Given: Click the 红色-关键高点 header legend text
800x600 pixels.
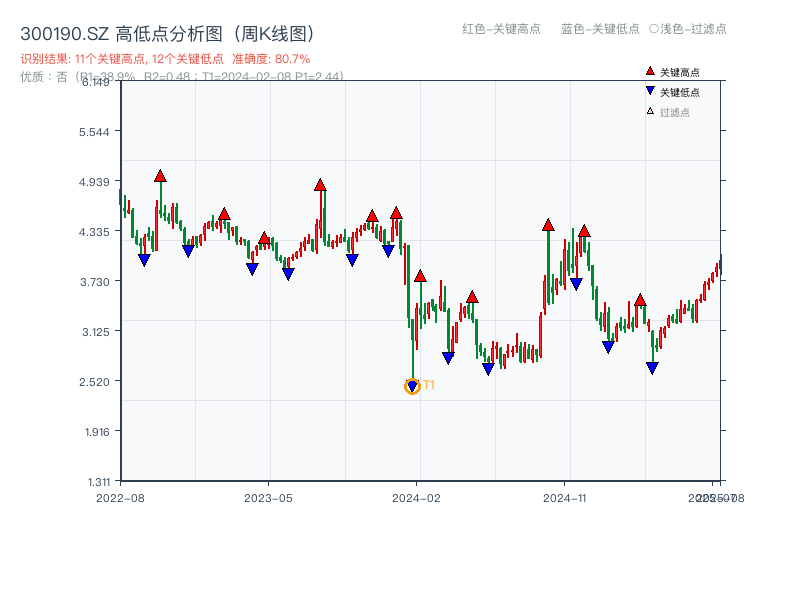Looking at the screenshot, I should [x=501, y=29].
